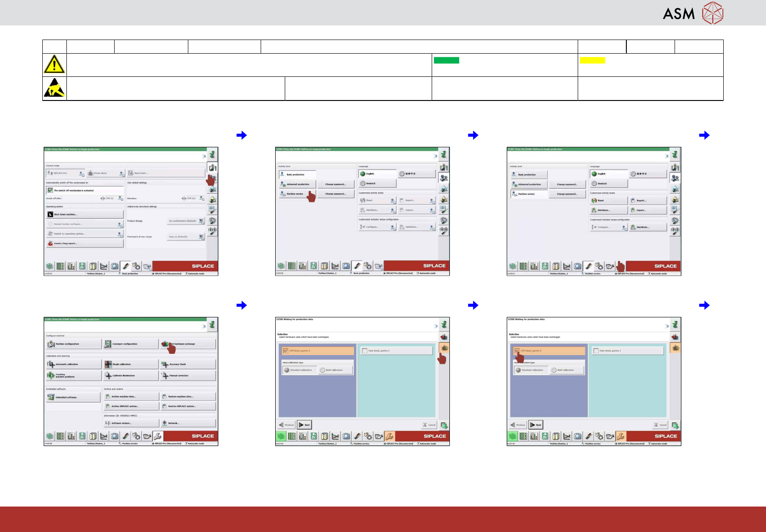Click Switch to operating system... button
The image size is (766, 532).
(x=85, y=234)
